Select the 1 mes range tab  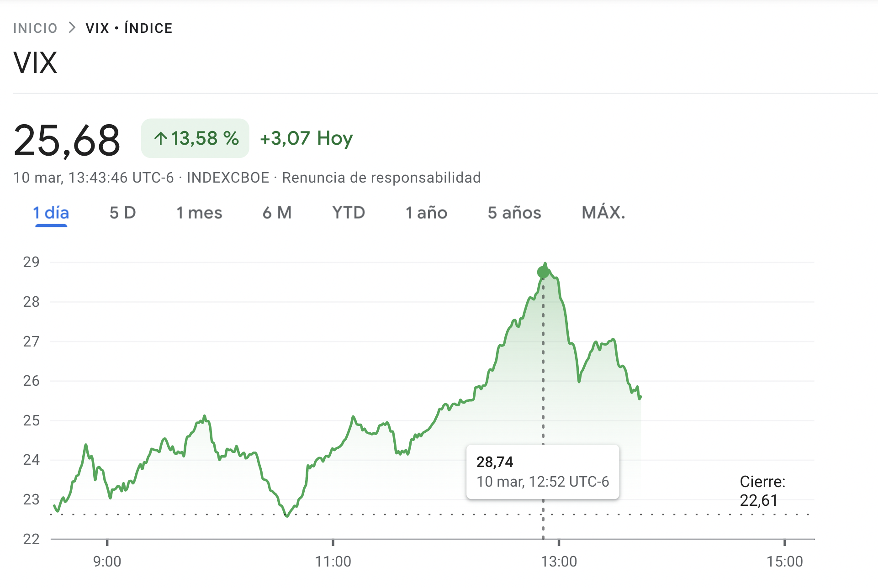199,213
